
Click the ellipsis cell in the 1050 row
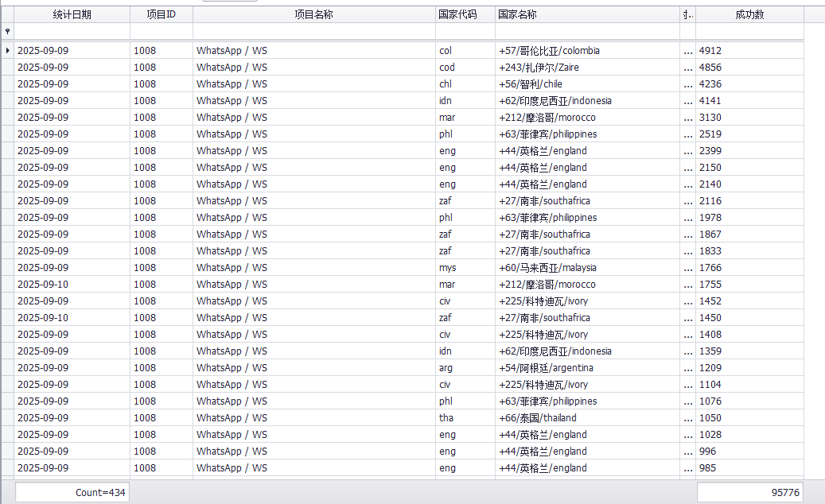click(687, 418)
